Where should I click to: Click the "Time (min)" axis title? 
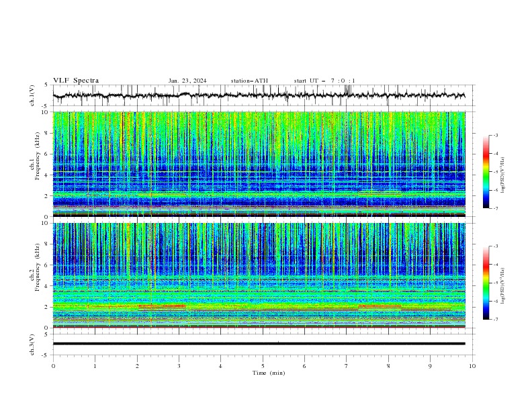pos(269,373)
